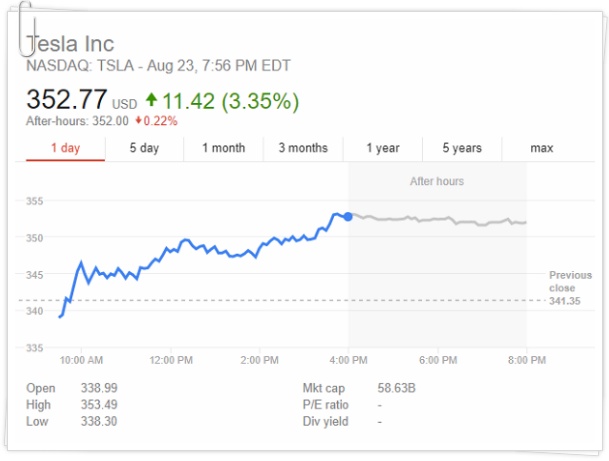Viewport: 609px width, 461px height.
Task: Click the green up arrow beside 11.42
Action: click(x=151, y=100)
